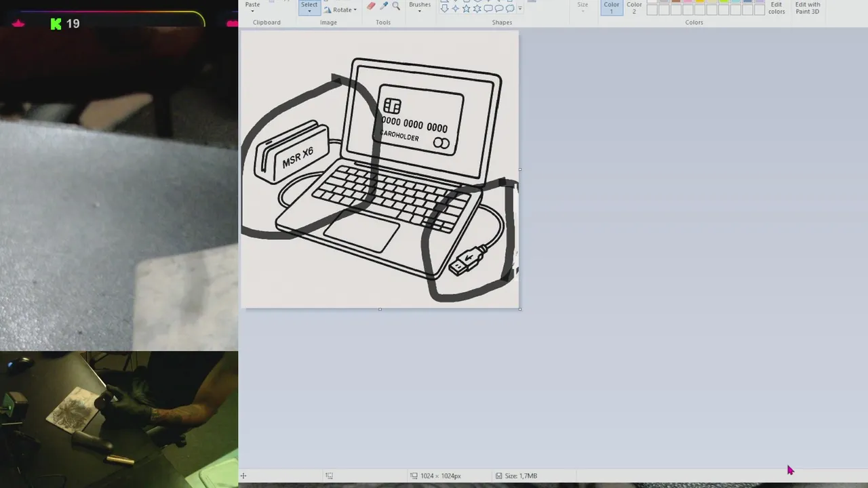
Task: Click the cursor position icon in status bar
Action: coord(243,476)
